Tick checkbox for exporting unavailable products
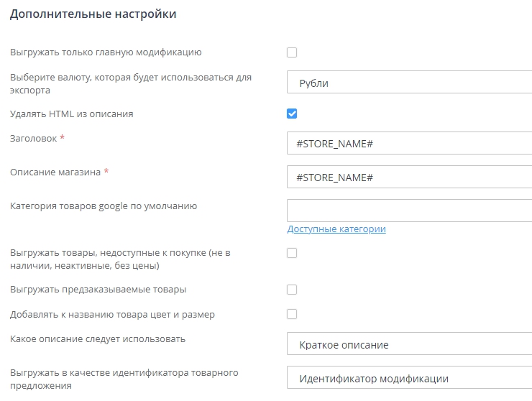Viewport: 532px width, 401px height. (x=292, y=253)
